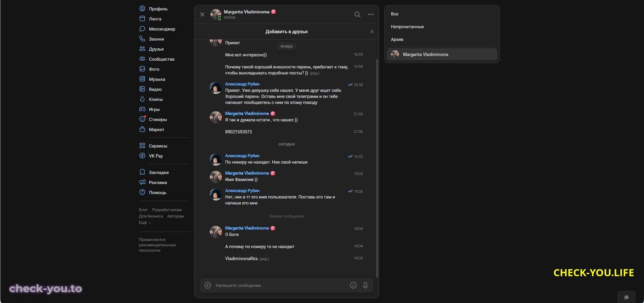Open the Друзья menu label
Viewport: 644px width, 303px height.
coord(156,49)
